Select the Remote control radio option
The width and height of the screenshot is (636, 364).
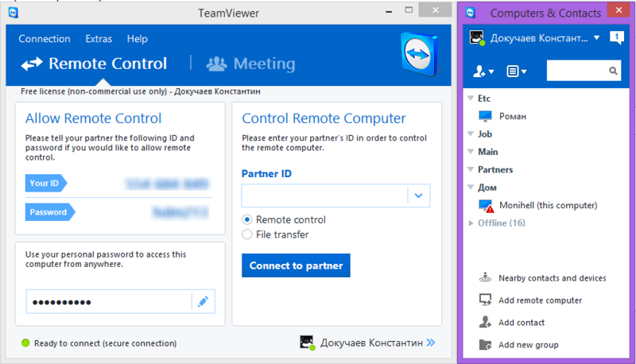246,219
